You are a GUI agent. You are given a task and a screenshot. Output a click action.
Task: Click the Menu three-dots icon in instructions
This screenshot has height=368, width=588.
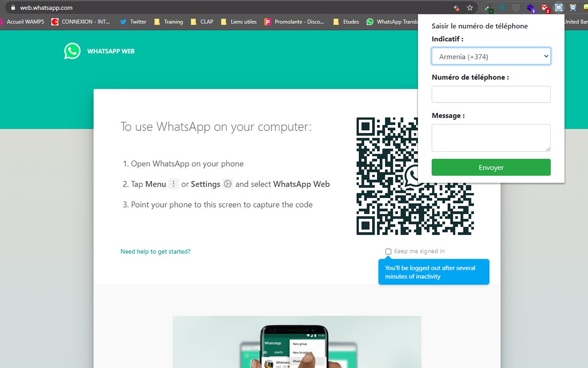click(173, 184)
